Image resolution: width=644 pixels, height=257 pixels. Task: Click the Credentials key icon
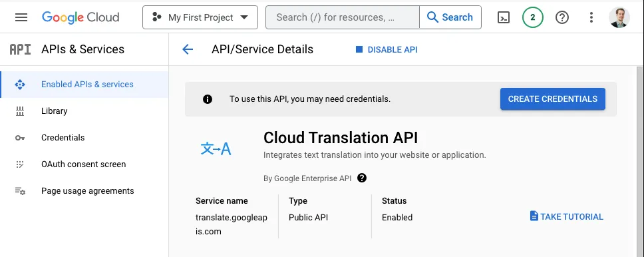(20, 138)
